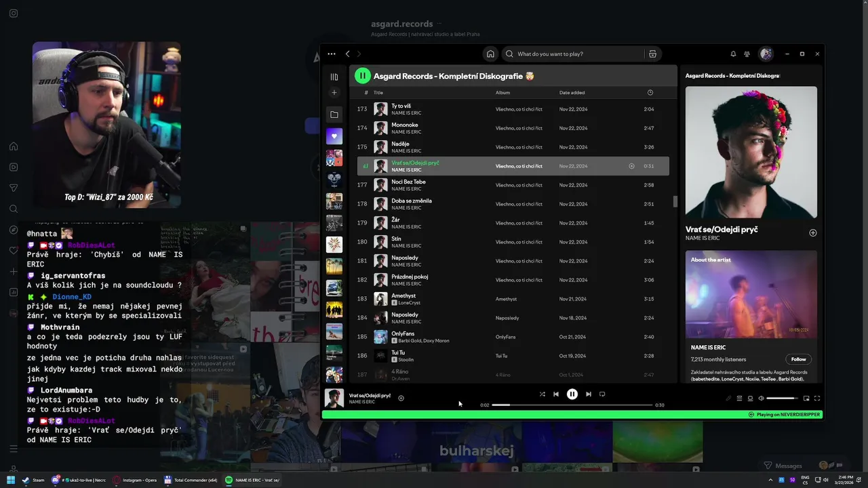Image resolution: width=868 pixels, height=488 pixels.
Task: Expand Your Library sidebar
Action: coord(334,77)
